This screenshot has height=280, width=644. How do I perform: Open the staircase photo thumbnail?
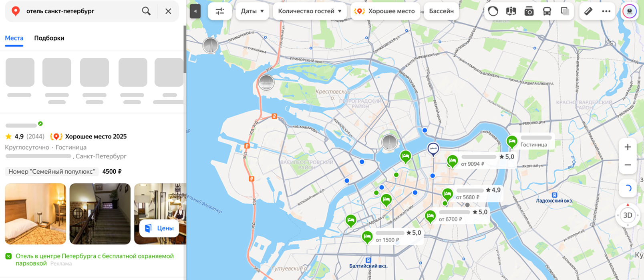pos(100,214)
